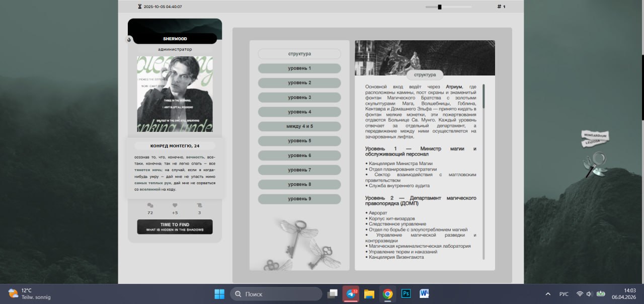Open Photoshop from the taskbar
This screenshot has height=304, width=644.
(x=406, y=293)
